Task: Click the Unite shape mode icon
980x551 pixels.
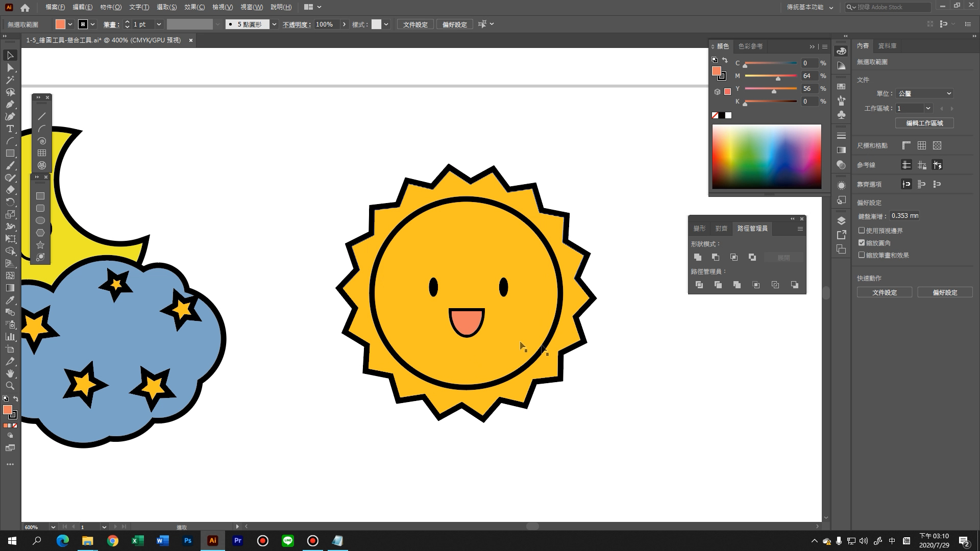Action: pos(697,257)
